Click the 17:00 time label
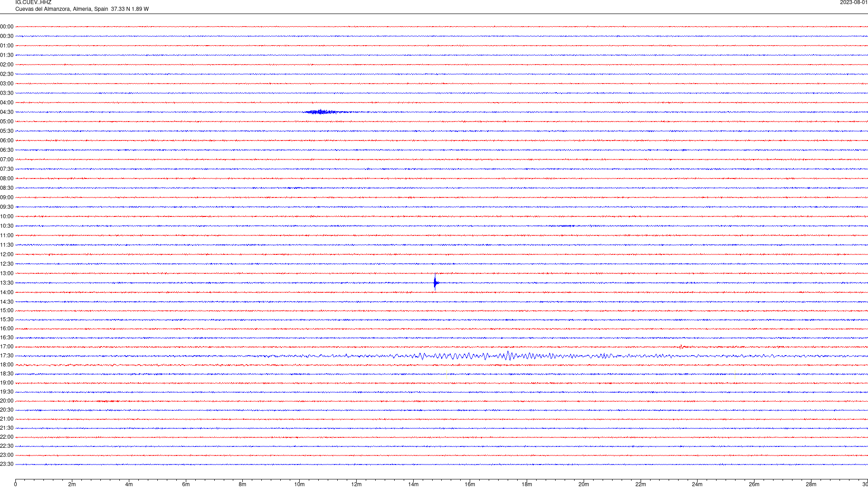Image resolution: width=868 pixels, height=488 pixels. coord(7,347)
